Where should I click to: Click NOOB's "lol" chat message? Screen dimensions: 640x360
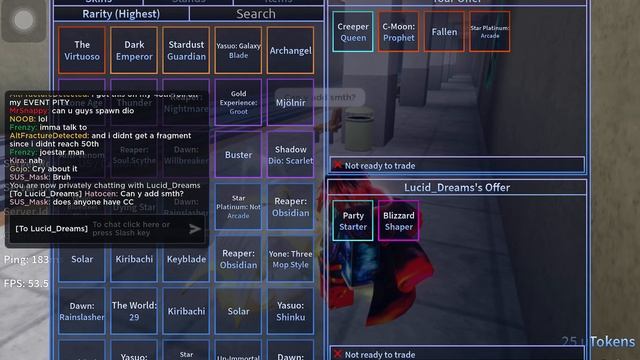29,119
